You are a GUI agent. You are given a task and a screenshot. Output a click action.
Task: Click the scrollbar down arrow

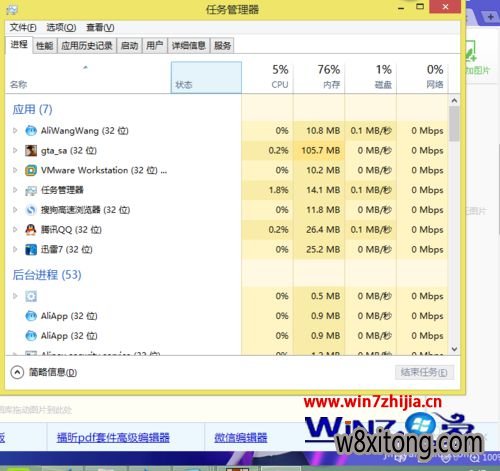tap(454, 349)
